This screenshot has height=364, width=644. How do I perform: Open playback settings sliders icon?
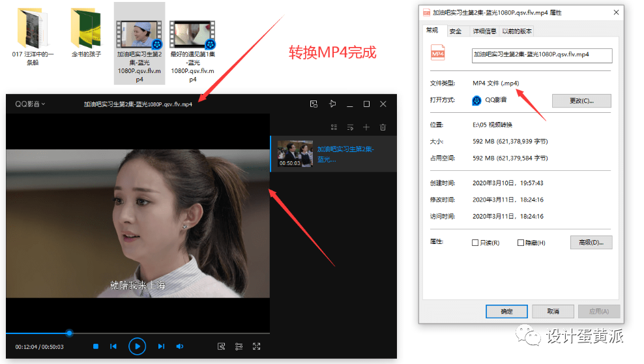pos(239,346)
